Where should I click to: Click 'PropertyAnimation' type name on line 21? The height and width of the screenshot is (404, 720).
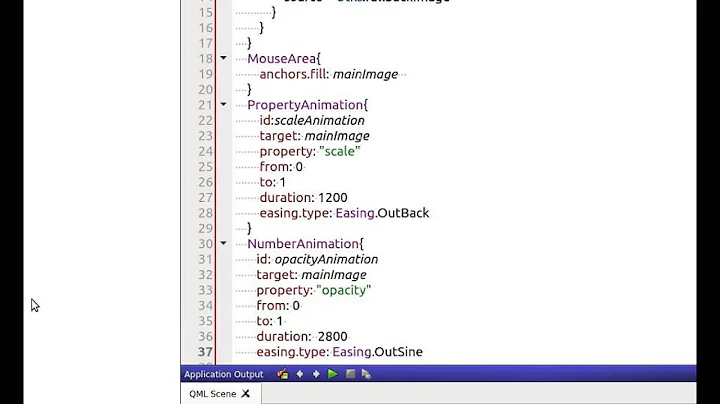click(x=305, y=105)
